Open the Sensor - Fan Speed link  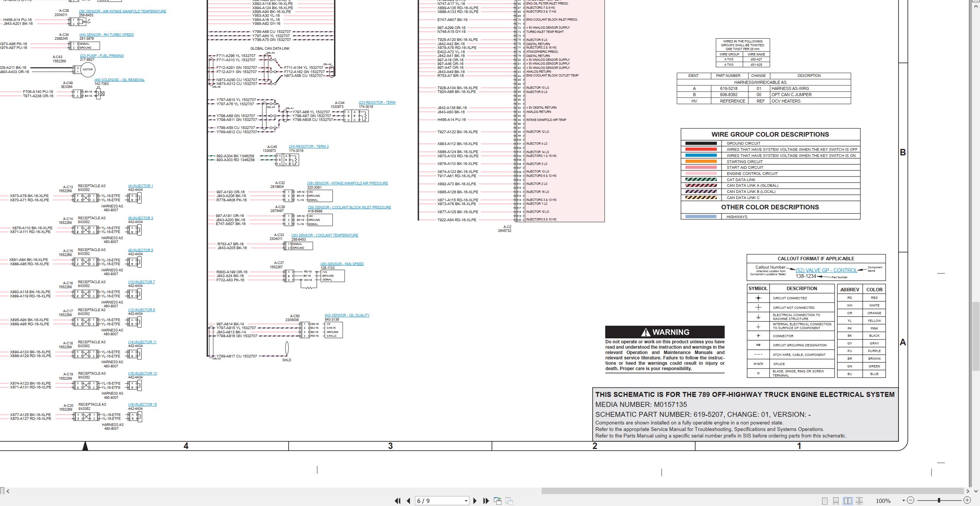342,264
